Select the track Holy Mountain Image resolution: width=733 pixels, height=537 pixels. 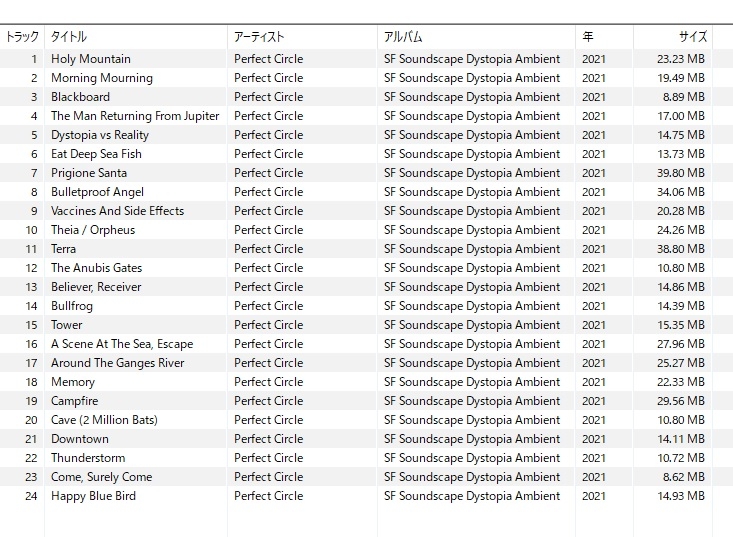pyautogui.click(x=91, y=59)
